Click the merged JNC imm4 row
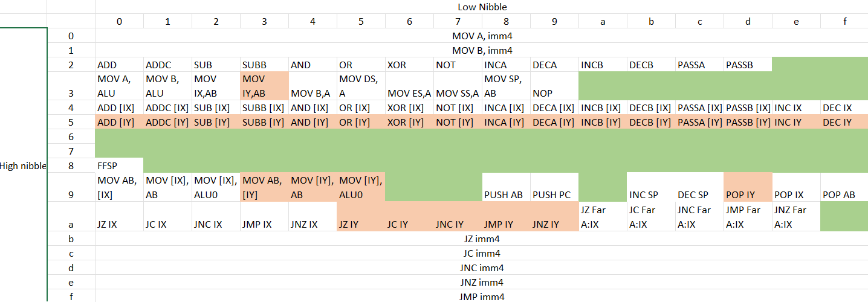 (x=481, y=268)
